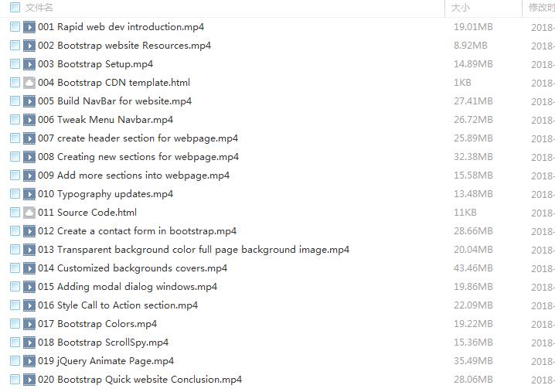The width and height of the screenshot is (555, 392).
Task: Check the box for 017 Bootstrap Colors.mp4
Action: pyautogui.click(x=15, y=324)
